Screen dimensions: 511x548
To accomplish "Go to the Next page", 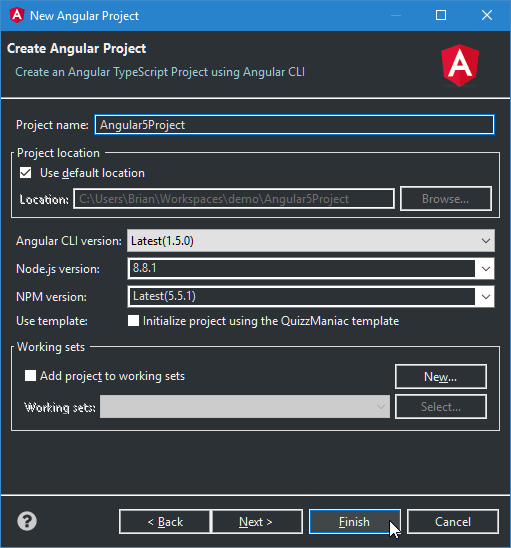I will [x=257, y=521].
